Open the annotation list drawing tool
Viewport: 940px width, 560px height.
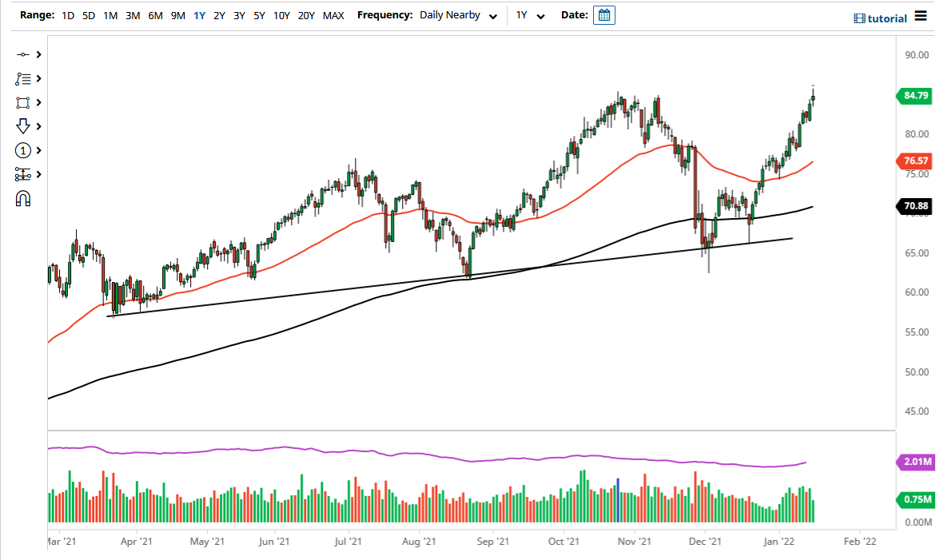click(23, 78)
